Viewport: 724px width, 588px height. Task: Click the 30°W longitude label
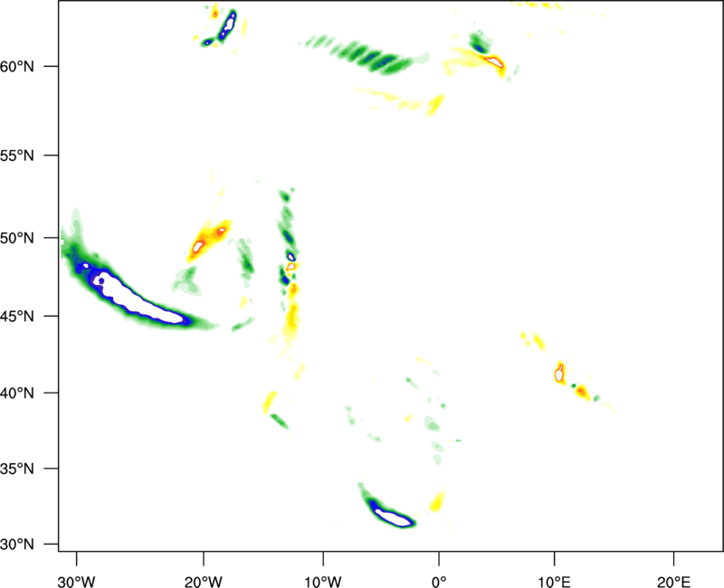(x=76, y=582)
